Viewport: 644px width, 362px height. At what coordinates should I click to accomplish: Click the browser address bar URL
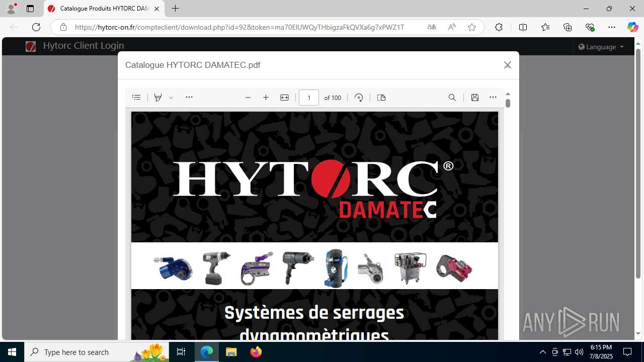[x=239, y=27]
